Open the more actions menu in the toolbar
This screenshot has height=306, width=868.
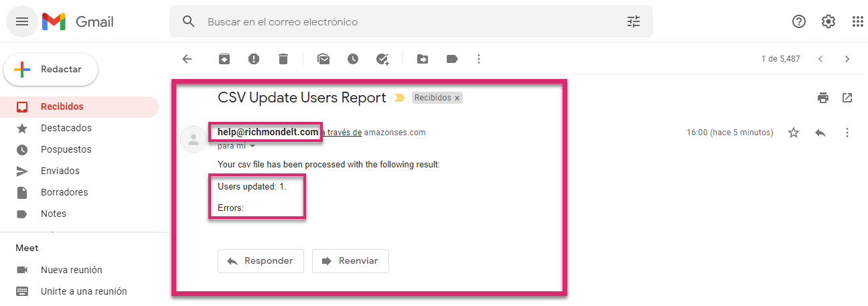coord(478,59)
